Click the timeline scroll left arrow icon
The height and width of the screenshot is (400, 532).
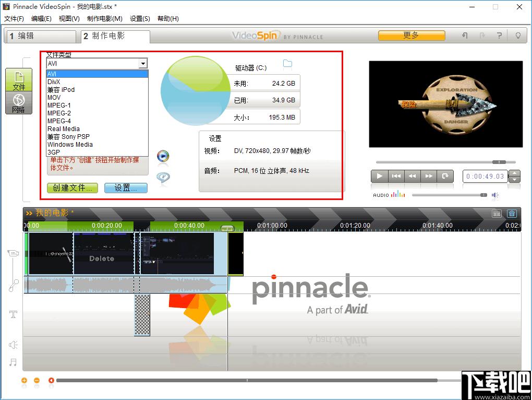point(51,380)
